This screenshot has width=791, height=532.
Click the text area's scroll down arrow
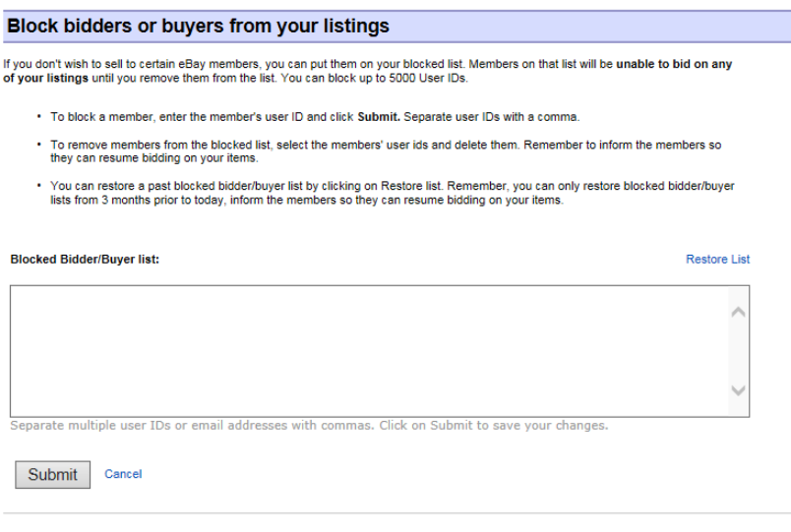click(739, 390)
